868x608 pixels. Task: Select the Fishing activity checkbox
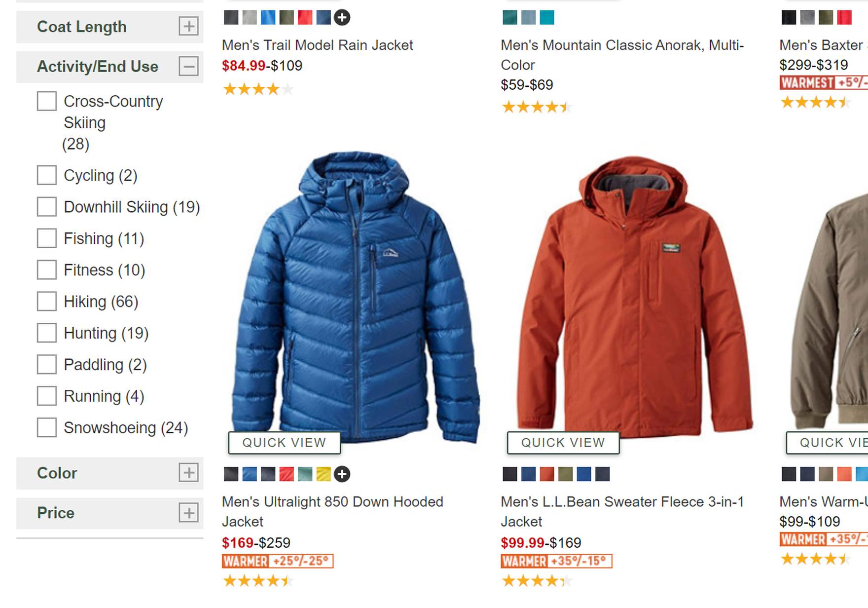click(x=47, y=238)
